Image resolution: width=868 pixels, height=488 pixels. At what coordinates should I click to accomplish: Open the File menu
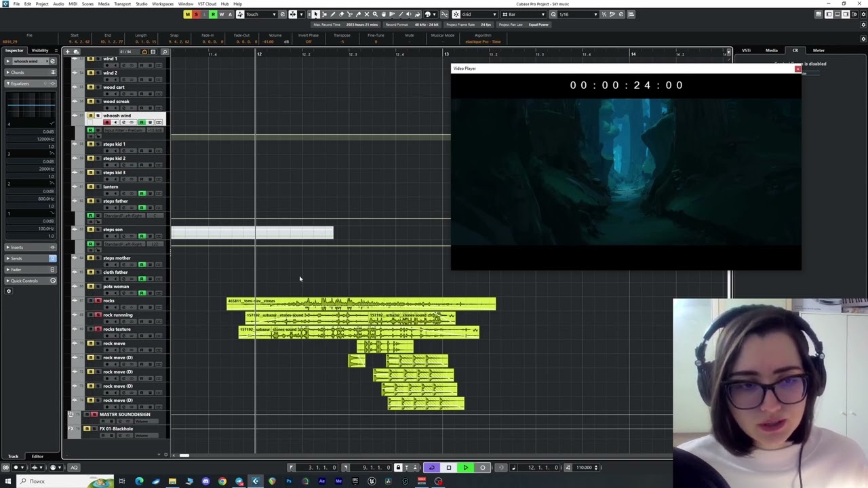point(16,3)
